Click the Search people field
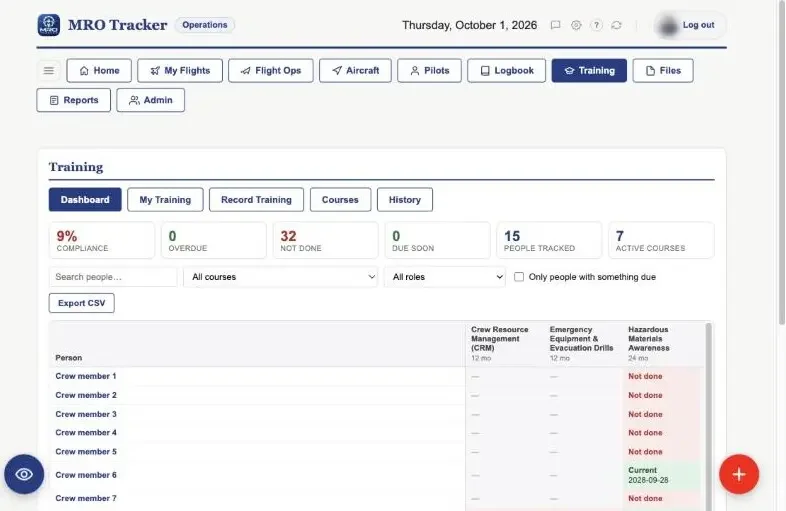The height and width of the screenshot is (511, 786). [113, 277]
